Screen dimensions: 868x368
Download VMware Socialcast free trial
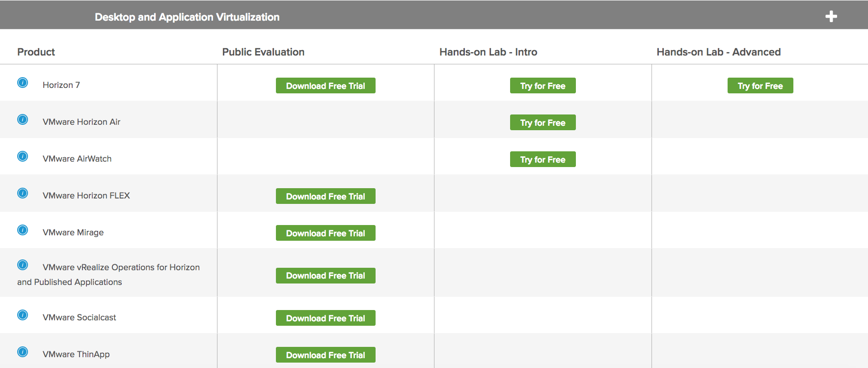pos(325,318)
